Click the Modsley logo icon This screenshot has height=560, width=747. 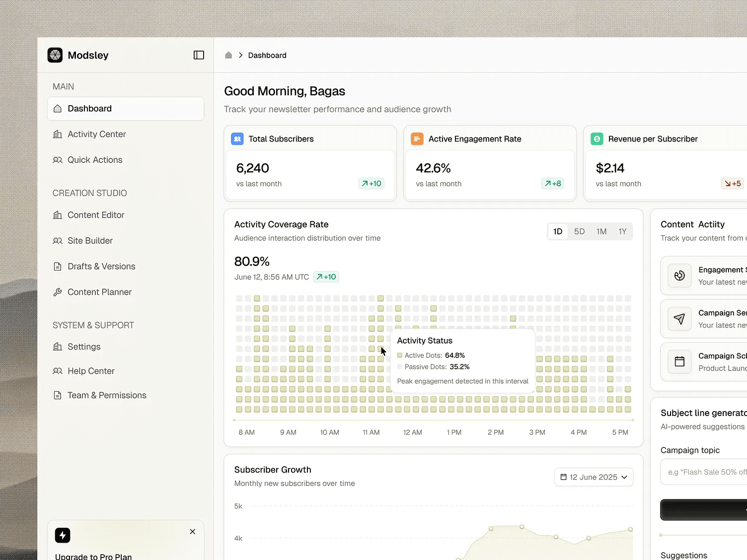click(55, 55)
